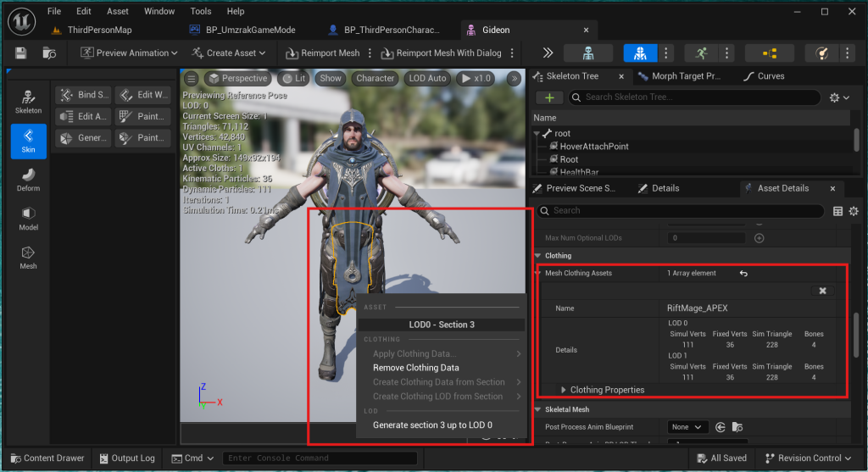The image size is (868, 472).
Task: Open Revision Control dropdown
Action: (x=808, y=458)
